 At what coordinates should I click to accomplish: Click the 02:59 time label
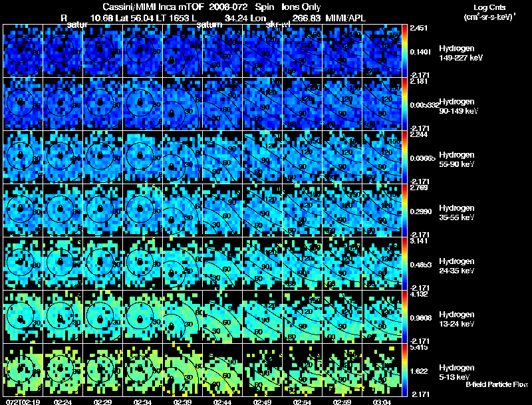pyautogui.click(x=342, y=402)
